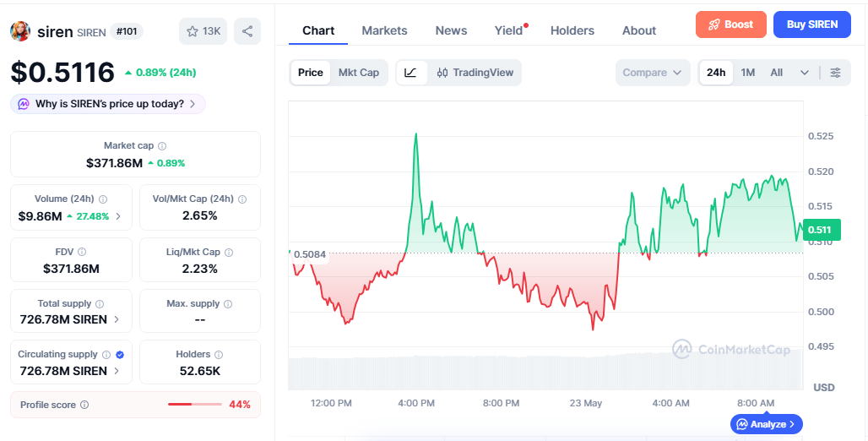868x441 pixels.
Task: Expand Volume (24h) details chevron
Action: click(118, 216)
